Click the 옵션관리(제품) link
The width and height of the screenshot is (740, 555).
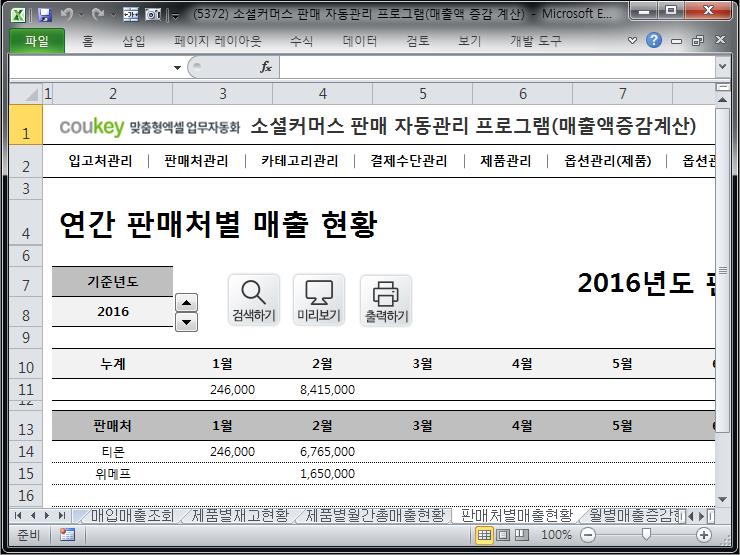608,161
